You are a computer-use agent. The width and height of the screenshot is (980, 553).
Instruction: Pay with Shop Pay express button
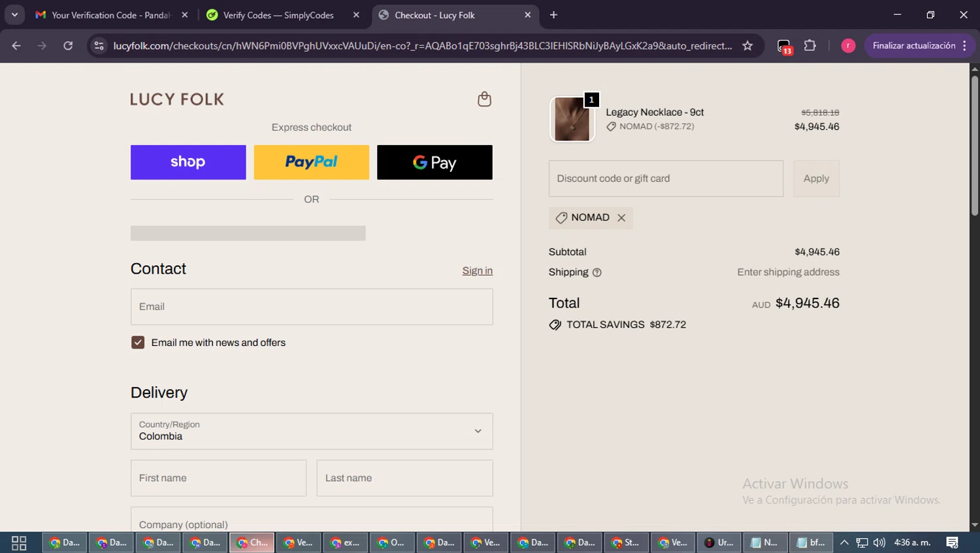click(x=188, y=162)
